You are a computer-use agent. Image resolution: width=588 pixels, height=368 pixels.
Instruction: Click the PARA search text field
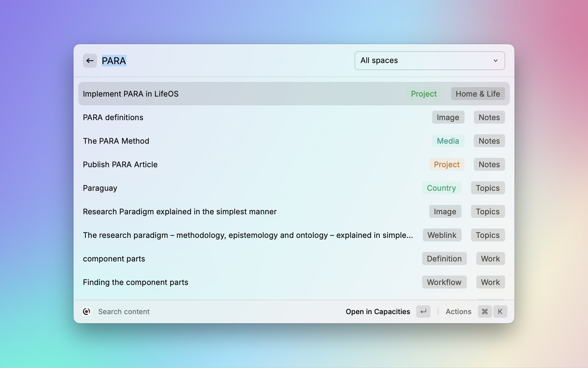point(206,61)
